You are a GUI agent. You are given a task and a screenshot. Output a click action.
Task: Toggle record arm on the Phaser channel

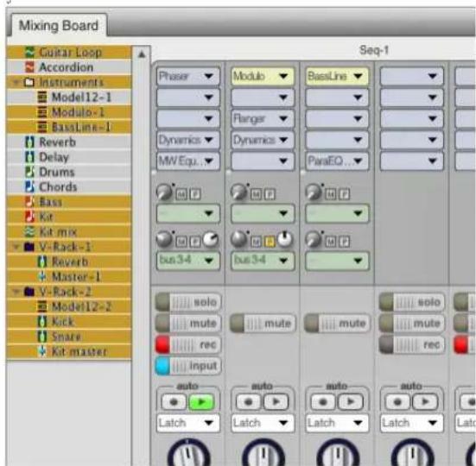pyautogui.click(x=188, y=344)
